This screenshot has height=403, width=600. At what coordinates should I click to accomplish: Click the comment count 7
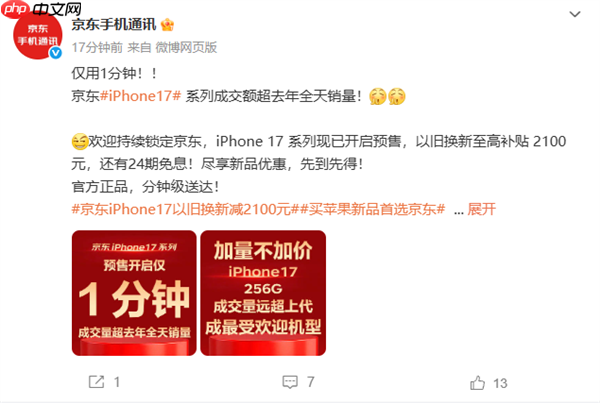coord(310,382)
